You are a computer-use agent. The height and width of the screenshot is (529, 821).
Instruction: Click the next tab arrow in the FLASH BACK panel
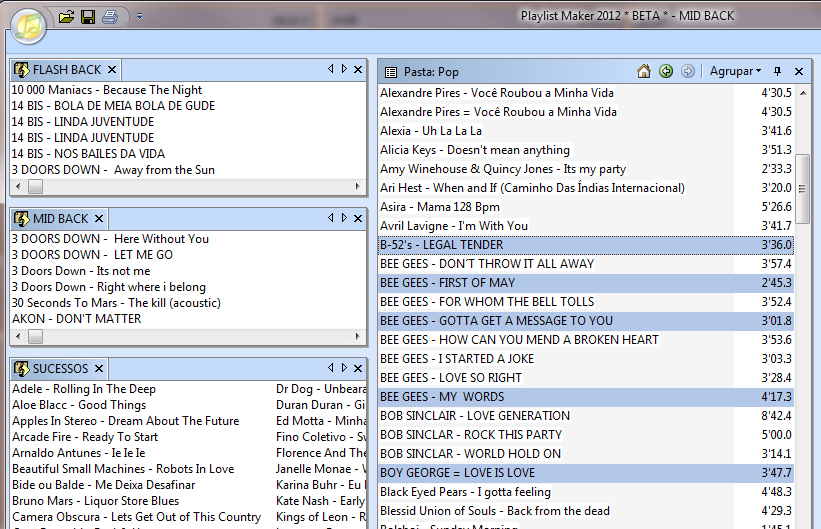[344, 69]
